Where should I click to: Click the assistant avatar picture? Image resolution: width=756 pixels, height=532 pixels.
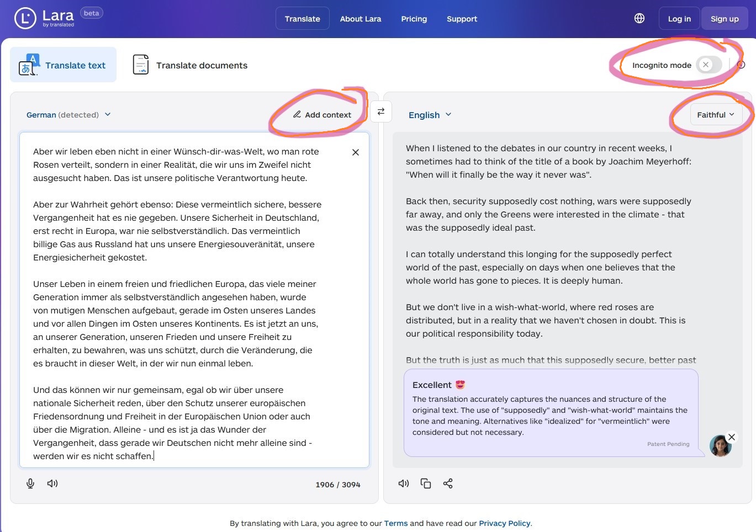[x=720, y=446]
